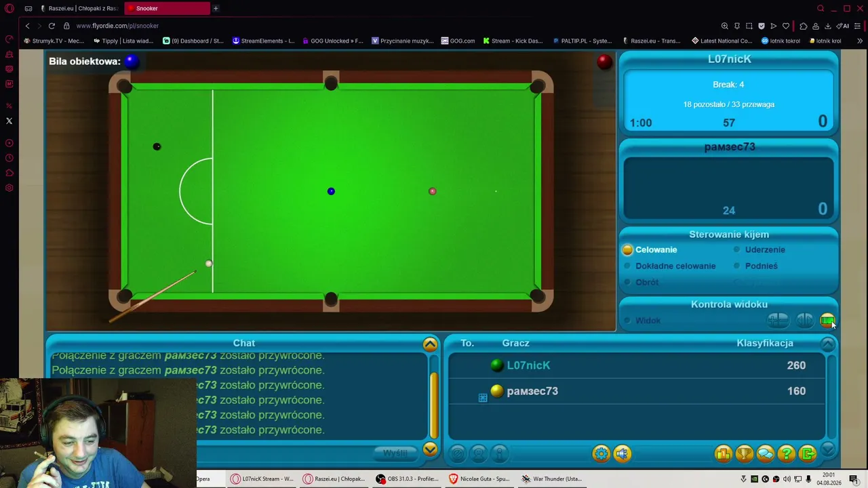Open the StreamElements bookmark
This screenshot has width=868, height=488.
click(x=263, y=41)
